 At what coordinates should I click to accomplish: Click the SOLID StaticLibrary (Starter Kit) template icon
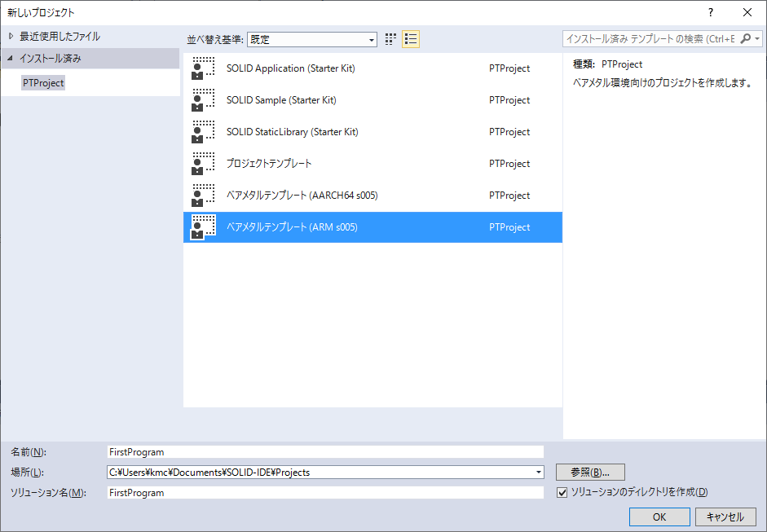(x=203, y=132)
